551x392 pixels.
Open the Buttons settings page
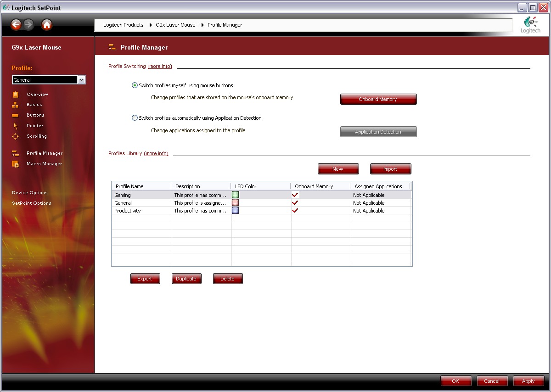(35, 115)
